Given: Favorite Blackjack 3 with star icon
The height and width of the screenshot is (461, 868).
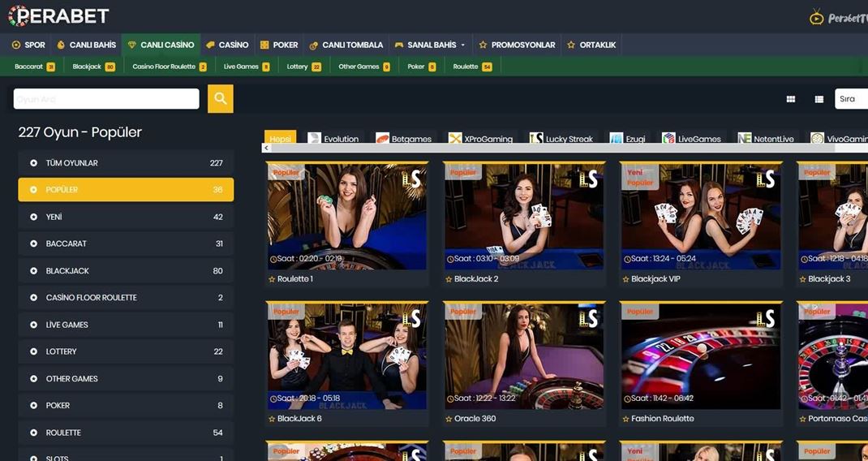Looking at the screenshot, I should point(802,279).
